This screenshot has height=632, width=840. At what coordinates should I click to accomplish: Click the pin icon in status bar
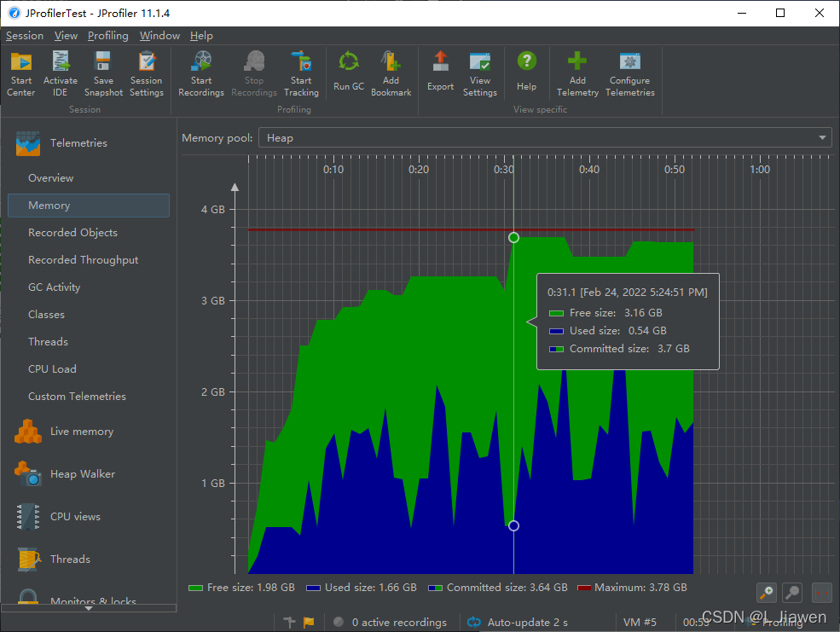click(x=289, y=623)
